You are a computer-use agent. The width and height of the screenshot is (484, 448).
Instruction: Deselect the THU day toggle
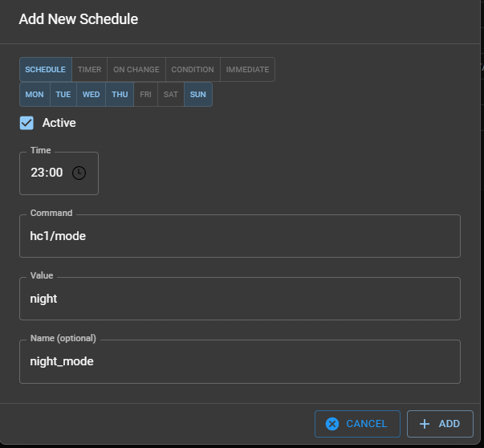coord(120,95)
